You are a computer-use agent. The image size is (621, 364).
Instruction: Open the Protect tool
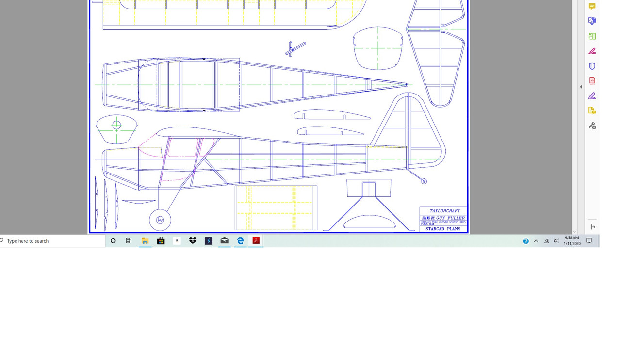591,66
